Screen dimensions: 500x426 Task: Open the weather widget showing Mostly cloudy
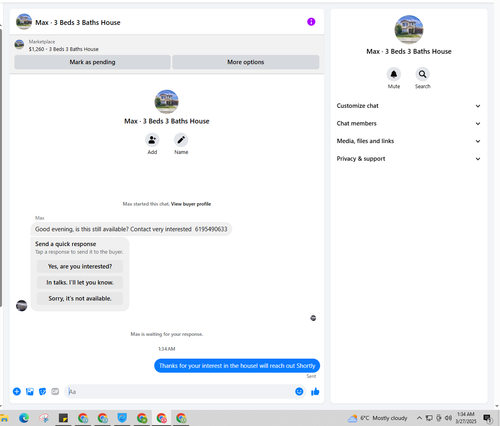(377, 418)
